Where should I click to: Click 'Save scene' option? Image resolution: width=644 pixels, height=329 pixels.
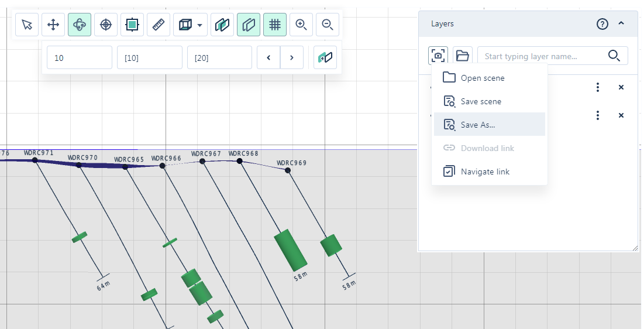pos(481,101)
